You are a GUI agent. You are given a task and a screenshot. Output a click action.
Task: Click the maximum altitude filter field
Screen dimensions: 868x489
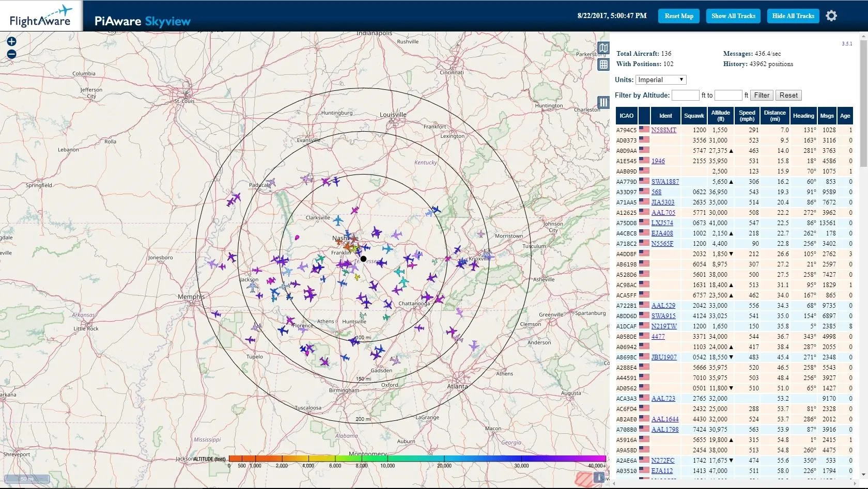(x=728, y=95)
